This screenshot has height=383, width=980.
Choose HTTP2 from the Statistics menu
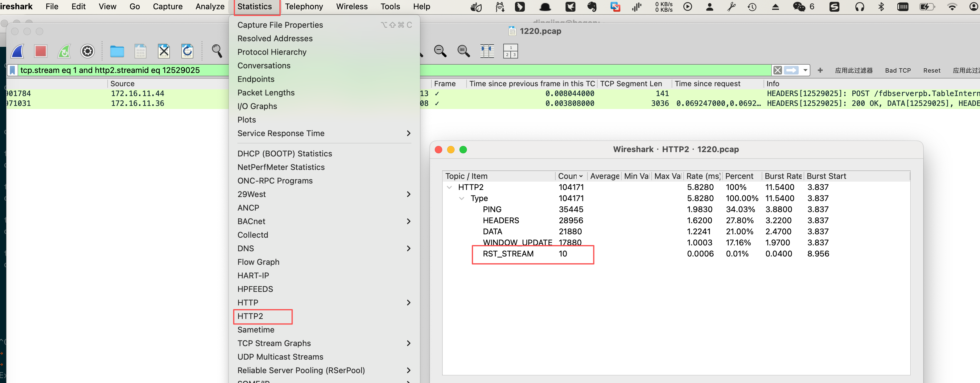[250, 316]
